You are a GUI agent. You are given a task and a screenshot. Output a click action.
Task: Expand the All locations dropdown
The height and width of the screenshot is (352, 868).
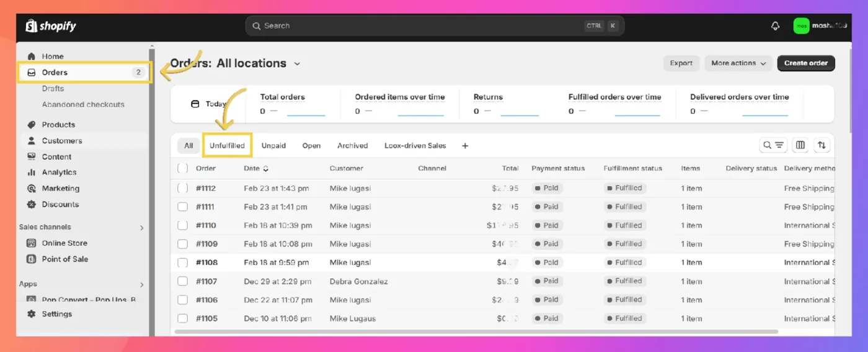(x=297, y=63)
